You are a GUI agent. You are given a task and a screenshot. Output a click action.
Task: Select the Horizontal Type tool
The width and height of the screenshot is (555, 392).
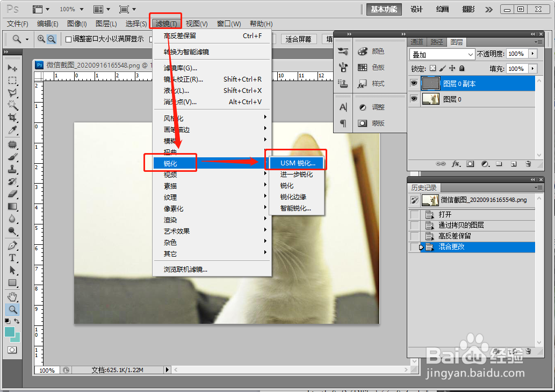click(x=12, y=258)
